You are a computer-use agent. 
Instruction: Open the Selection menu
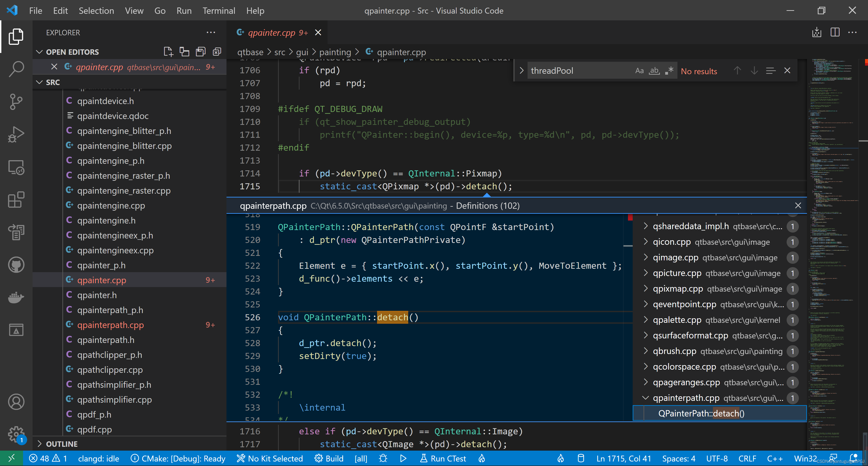point(96,11)
